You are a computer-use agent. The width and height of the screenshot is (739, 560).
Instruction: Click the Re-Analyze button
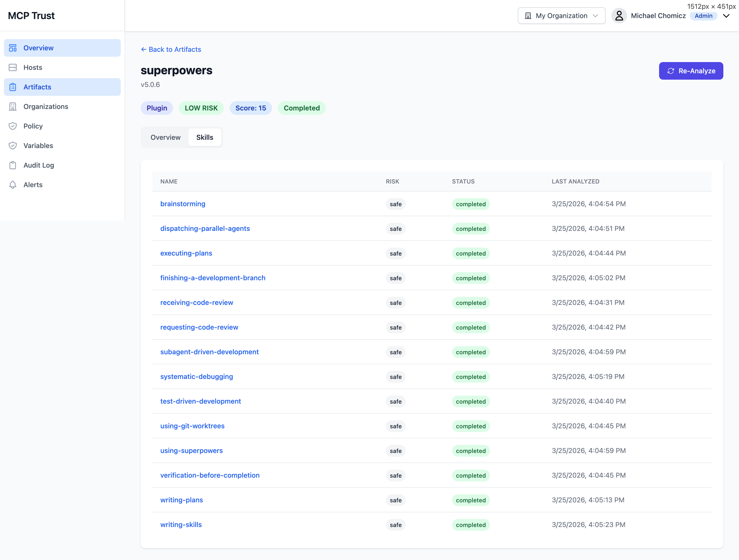(x=691, y=71)
